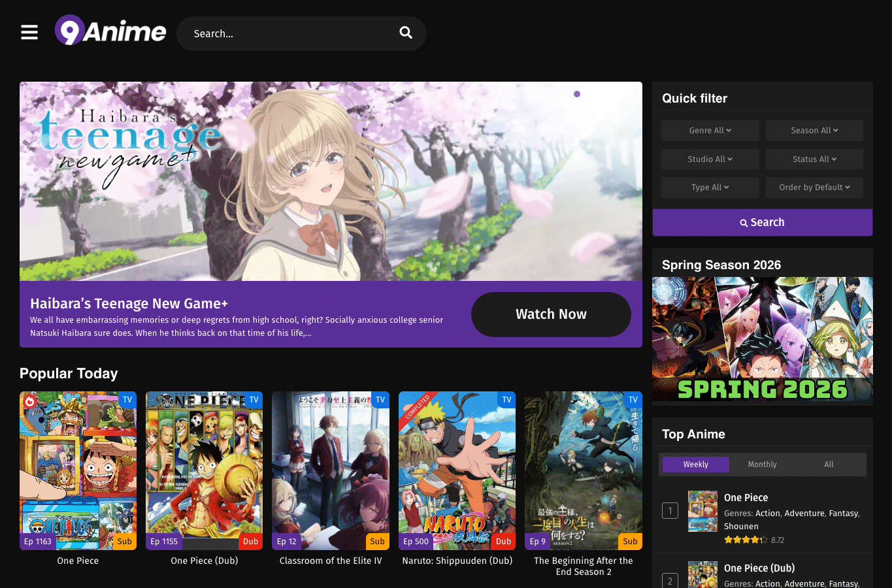Click the Popular Today heading
This screenshot has width=892, height=588.
click(x=69, y=373)
